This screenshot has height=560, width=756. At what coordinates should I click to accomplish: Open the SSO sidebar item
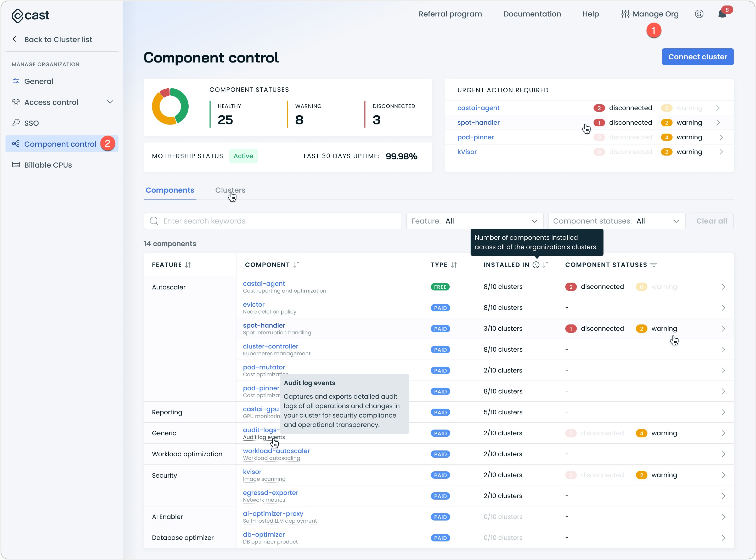[x=31, y=123]
